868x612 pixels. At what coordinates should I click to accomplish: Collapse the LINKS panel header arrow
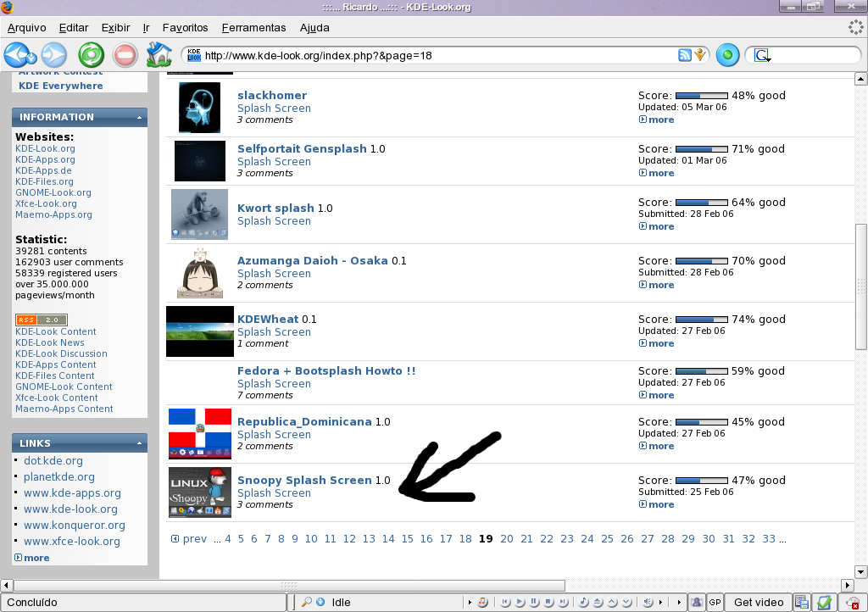tap(139, 443)
